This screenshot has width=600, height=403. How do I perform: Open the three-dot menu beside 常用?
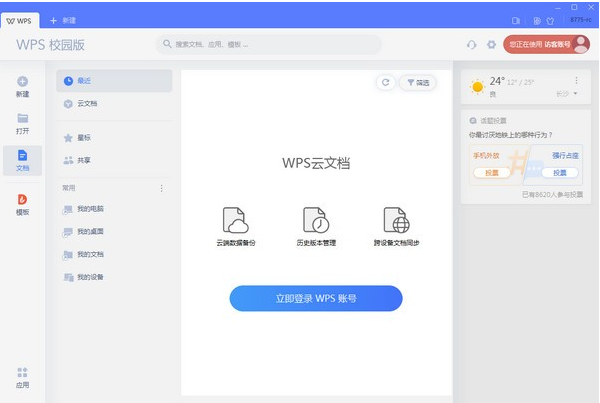click(x=161, y=188)
